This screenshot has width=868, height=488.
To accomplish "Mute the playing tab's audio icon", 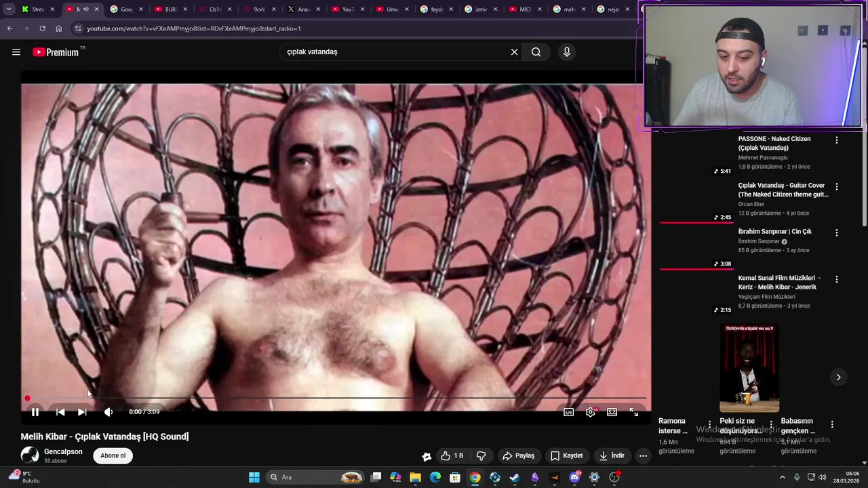I will [85, 9].
